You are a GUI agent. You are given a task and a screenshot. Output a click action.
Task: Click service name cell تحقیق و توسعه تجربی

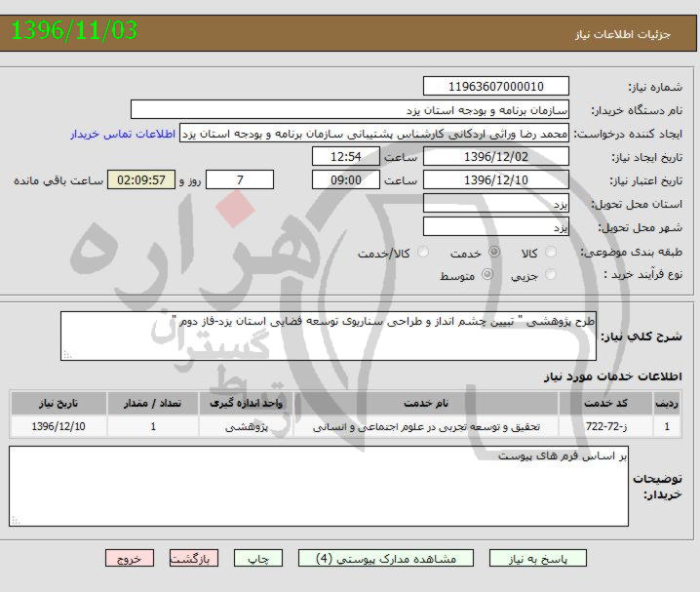coord(426,426)
